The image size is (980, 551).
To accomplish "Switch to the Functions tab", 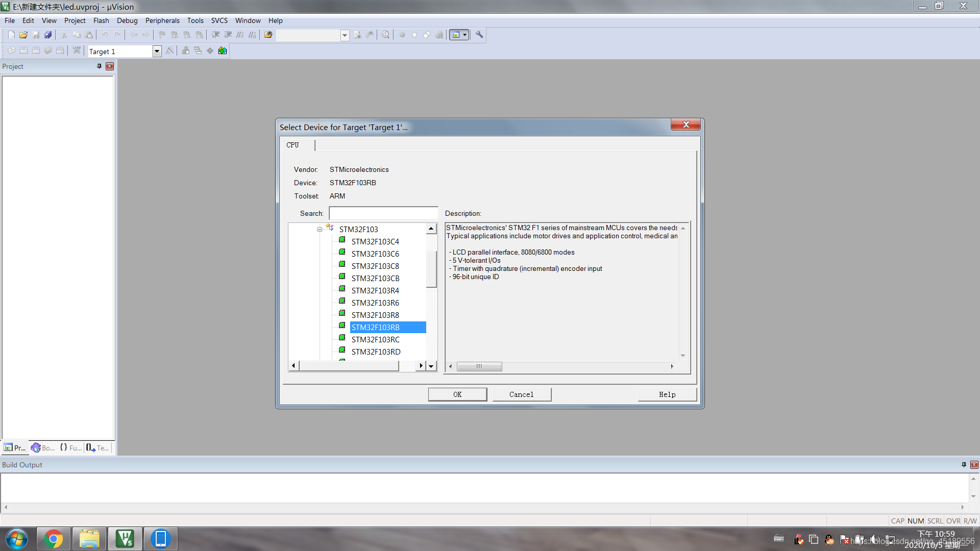I will [70, 447].
